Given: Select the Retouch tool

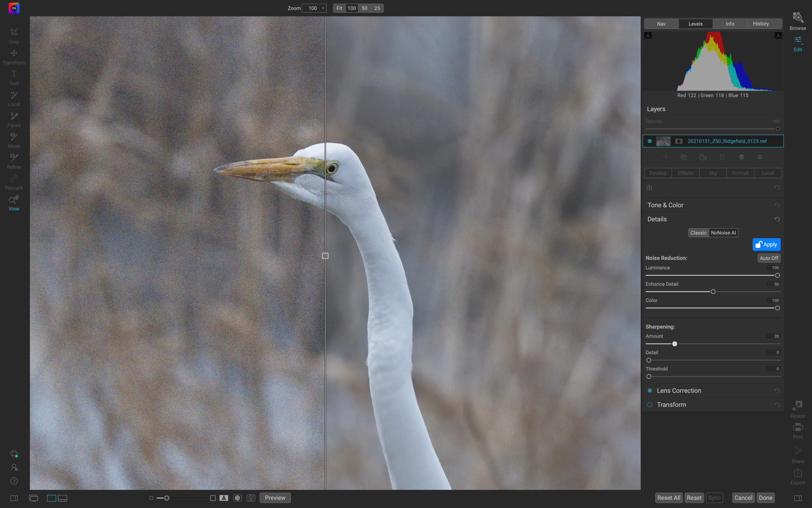Looking at the screenshot, I should coord(14,182).
